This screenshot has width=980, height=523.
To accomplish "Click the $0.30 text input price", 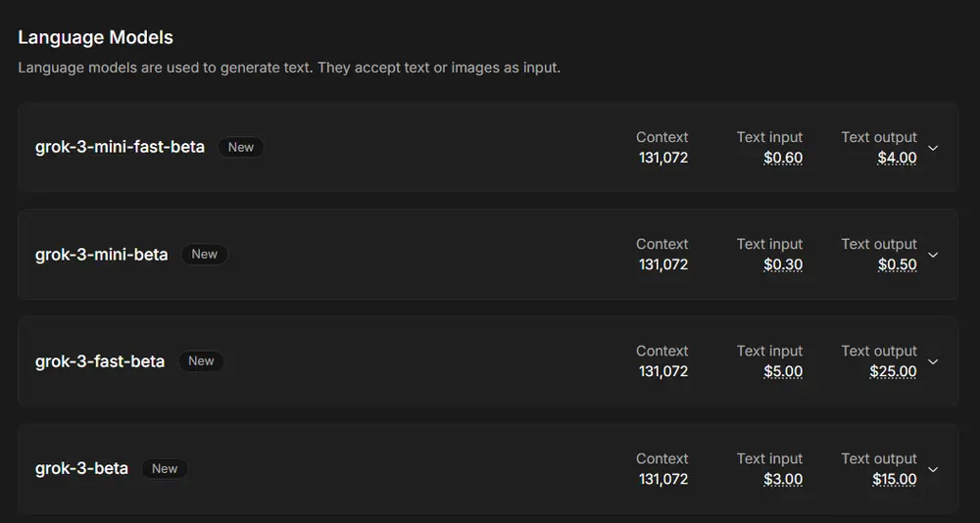I will click(783, 264).
